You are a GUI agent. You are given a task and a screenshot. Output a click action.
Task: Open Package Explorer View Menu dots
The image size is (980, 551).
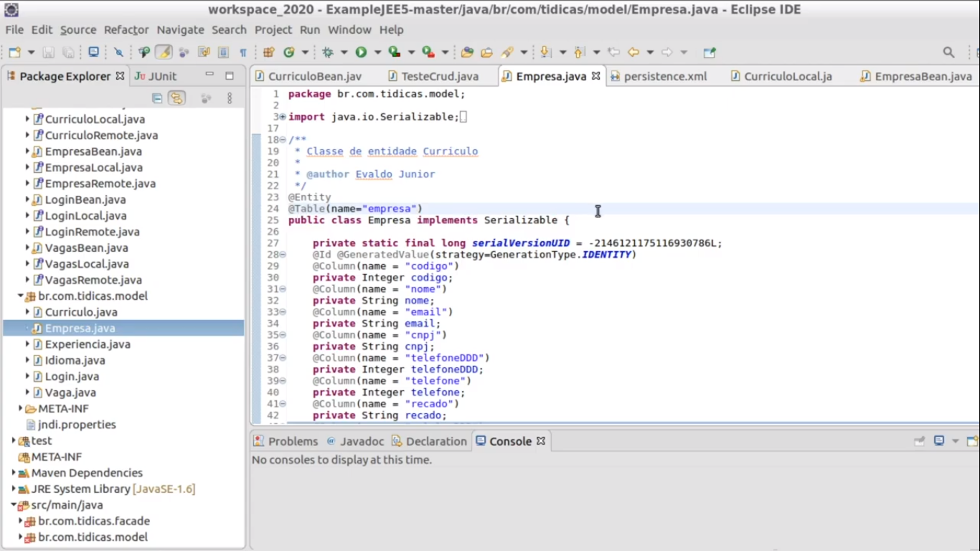click(230, 98)
